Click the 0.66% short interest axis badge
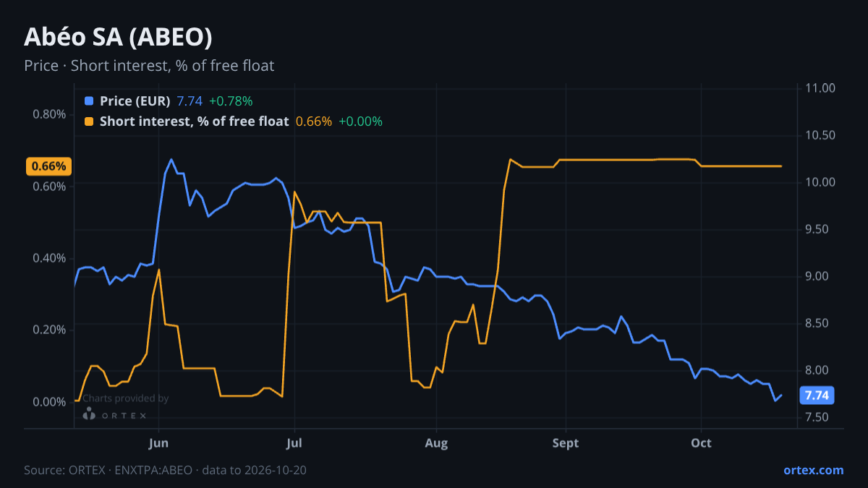This screenshot has height=488, width=868. (x=50, y=166)
